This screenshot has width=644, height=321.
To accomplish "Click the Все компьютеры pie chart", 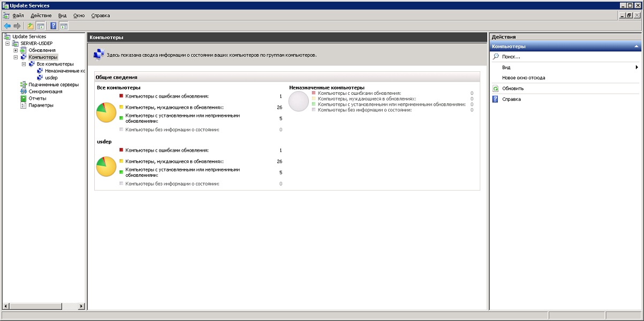I will (106, 113).
